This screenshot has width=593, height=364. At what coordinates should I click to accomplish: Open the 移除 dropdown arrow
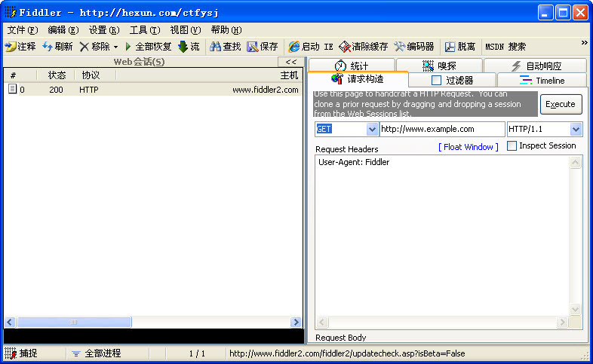coord(115,47)
